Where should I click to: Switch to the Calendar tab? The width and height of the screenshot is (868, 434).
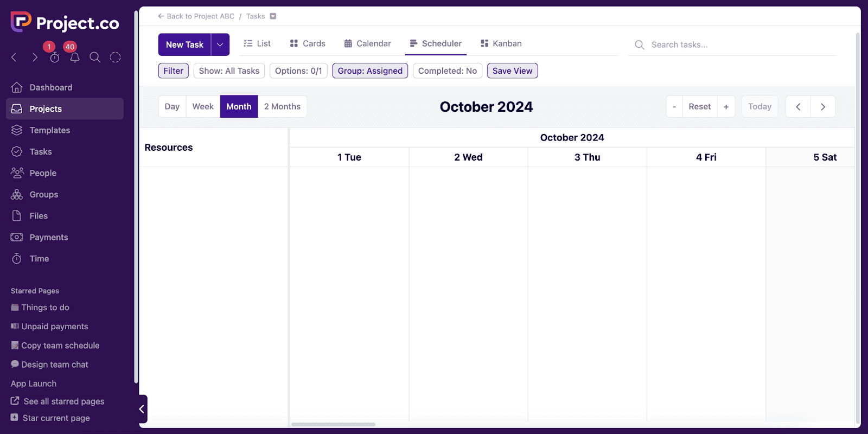point(367,43)
